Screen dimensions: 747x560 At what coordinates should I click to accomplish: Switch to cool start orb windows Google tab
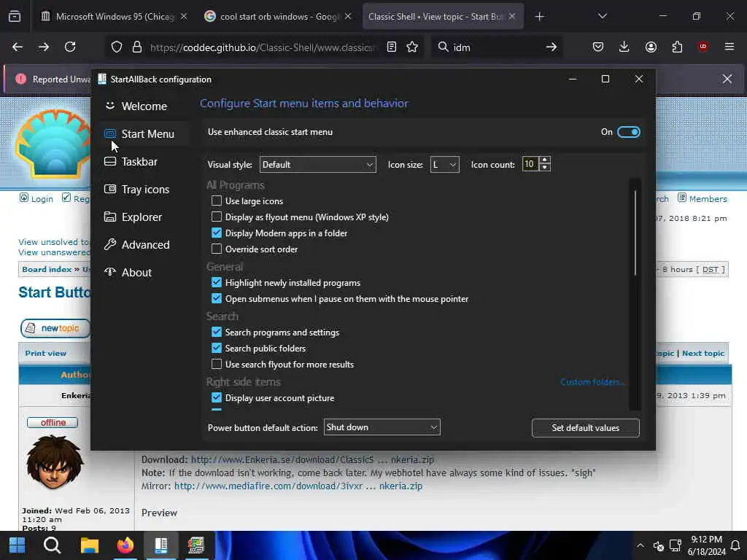(279, 17)
